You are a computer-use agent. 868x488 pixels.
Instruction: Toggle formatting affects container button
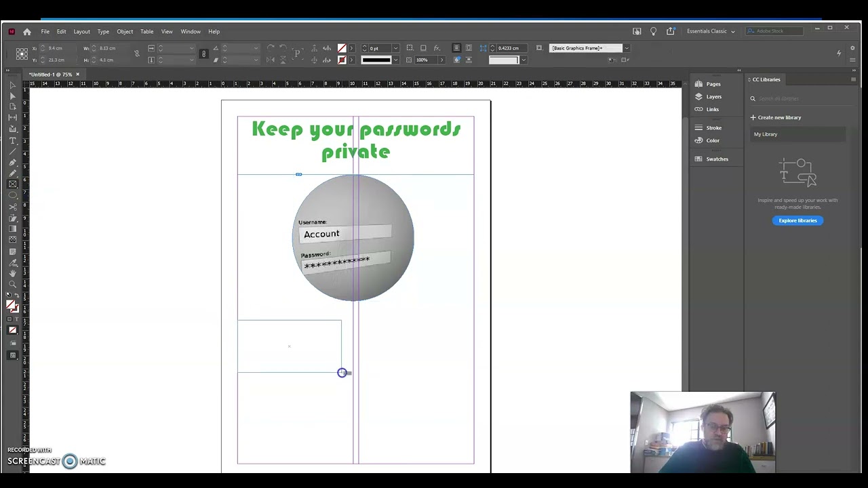tap(9, 319)
